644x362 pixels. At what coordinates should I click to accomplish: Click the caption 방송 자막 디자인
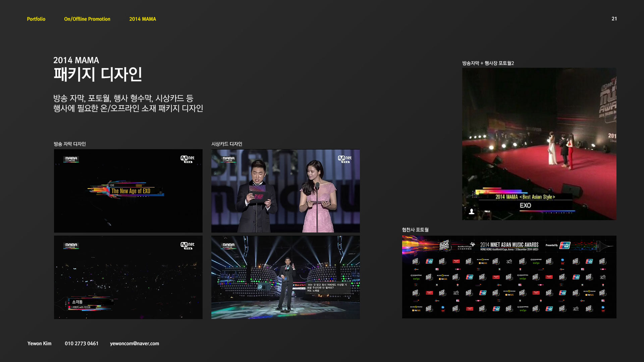click(x=70, y=144)
